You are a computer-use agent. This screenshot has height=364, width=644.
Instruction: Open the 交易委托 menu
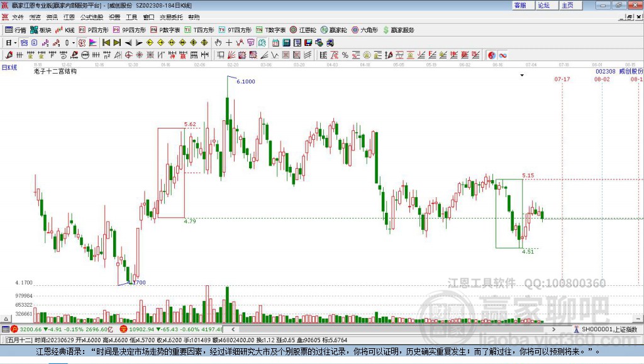pyautogui.click(x=171, y=17)
